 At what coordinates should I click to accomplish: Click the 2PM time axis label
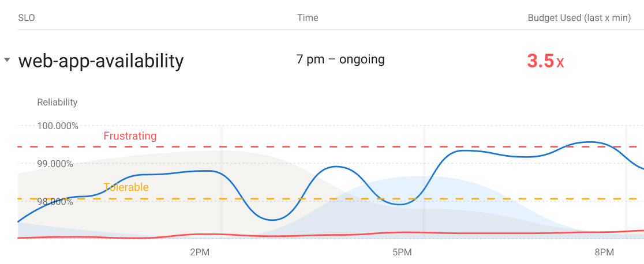click(199, 252)
